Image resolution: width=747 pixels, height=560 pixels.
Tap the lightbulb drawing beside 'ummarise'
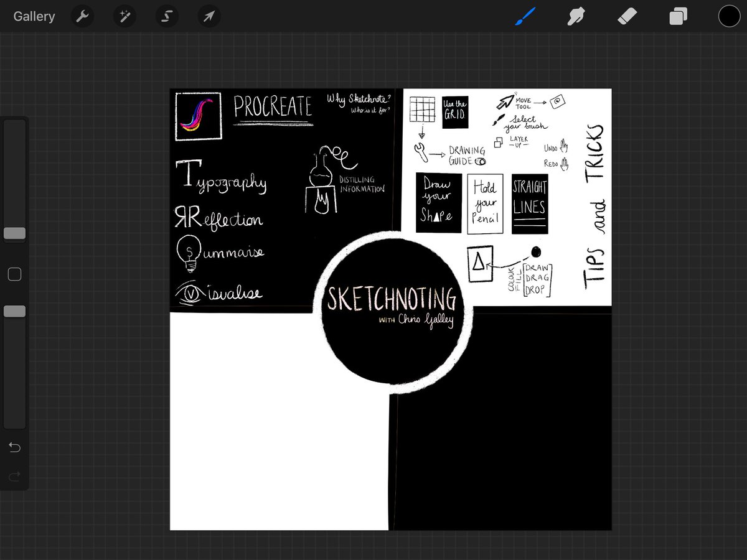point(189,254)
